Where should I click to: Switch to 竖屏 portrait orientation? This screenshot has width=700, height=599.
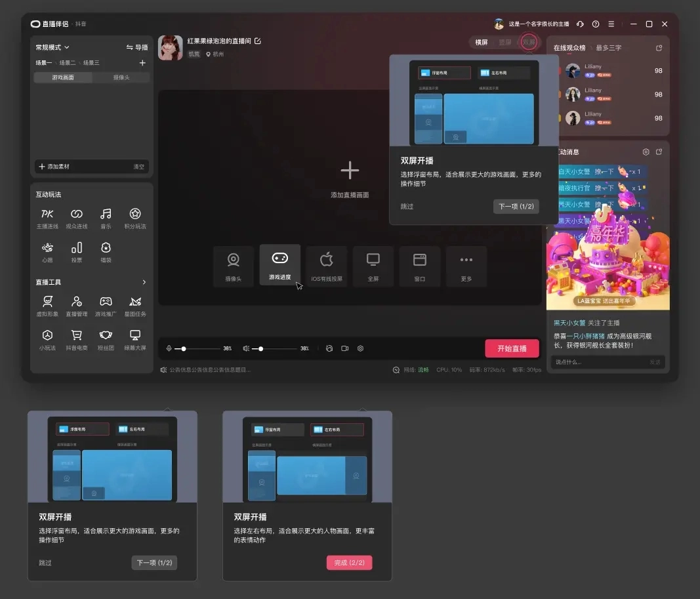(x=504, y=43)
